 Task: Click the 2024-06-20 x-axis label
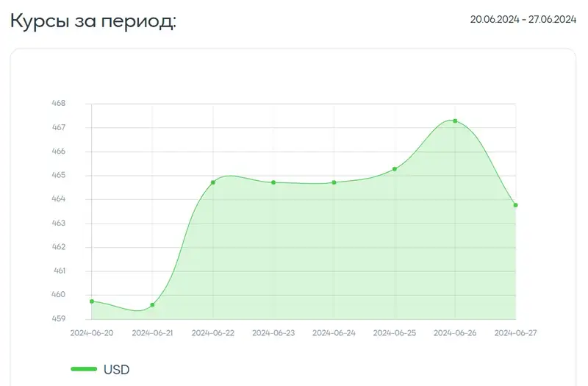[x=92, y=333]
